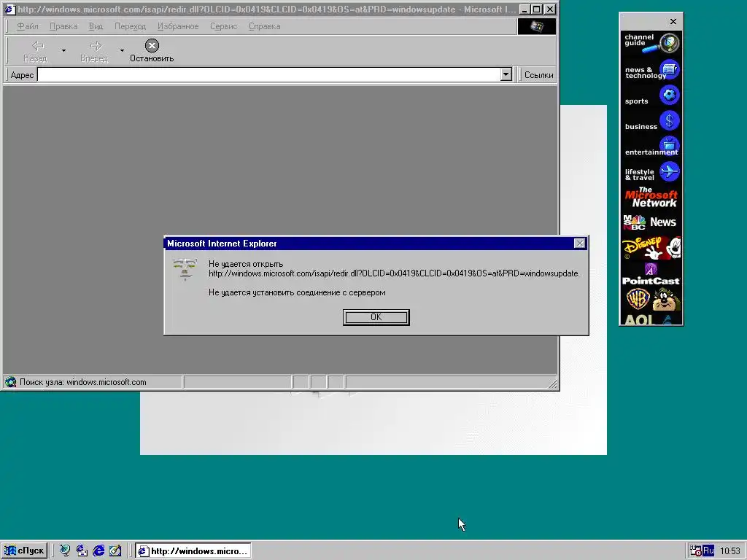The width and height of the screenshot is (747, 560).
Task: Open the PointCast channel
Action: [651, 275]
